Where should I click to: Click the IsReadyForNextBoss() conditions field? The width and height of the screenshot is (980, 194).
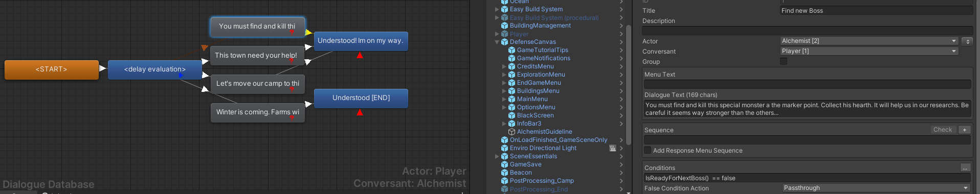808,178
